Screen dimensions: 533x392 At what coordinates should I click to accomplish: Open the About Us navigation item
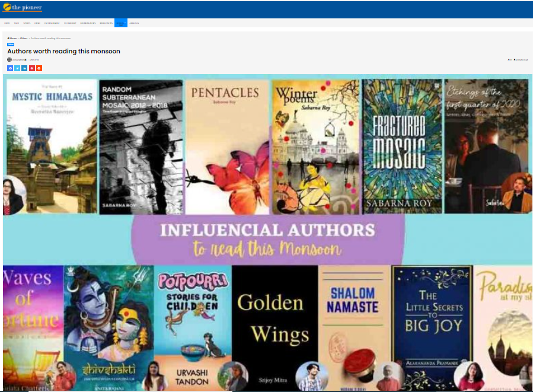[134, 23]
